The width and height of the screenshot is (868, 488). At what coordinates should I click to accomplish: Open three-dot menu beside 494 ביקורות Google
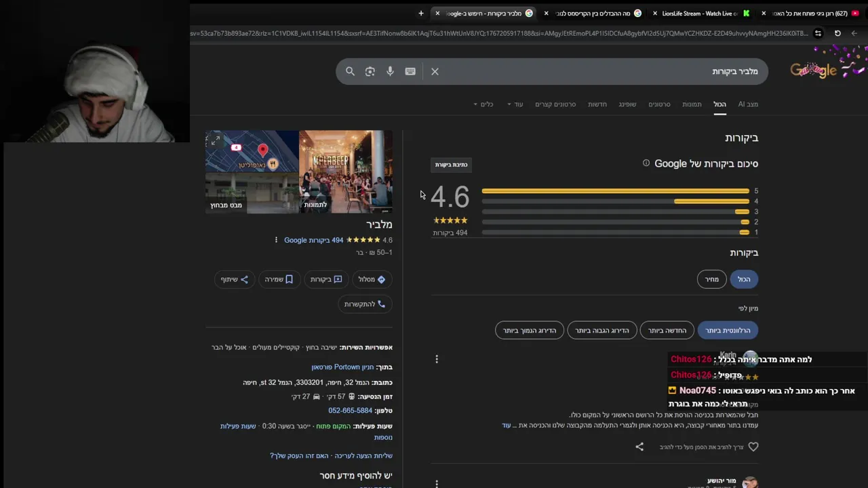276,240
